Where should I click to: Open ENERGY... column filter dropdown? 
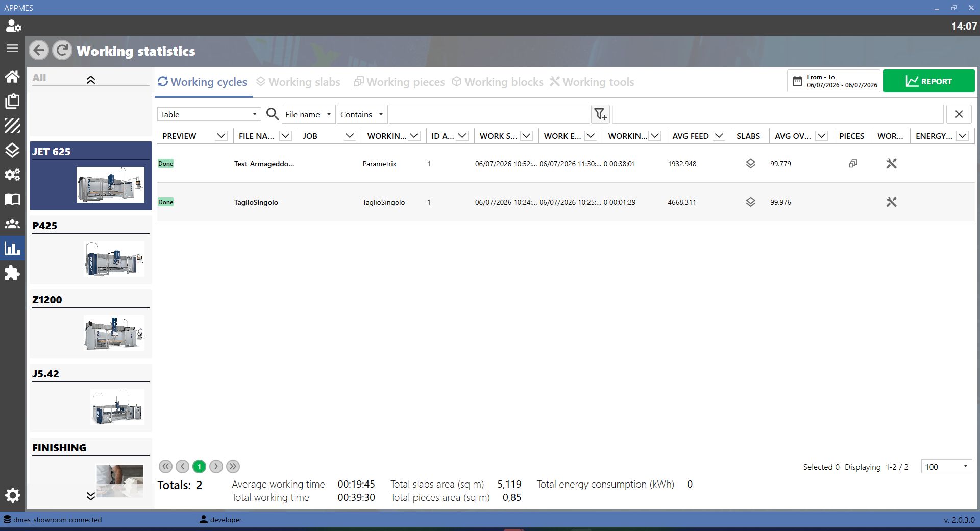[963, 136]
